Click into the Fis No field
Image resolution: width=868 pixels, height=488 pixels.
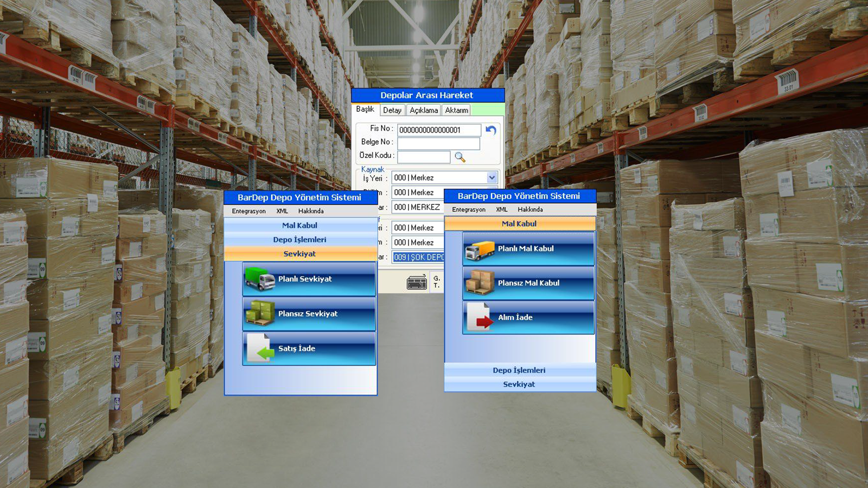click(439, 130)
